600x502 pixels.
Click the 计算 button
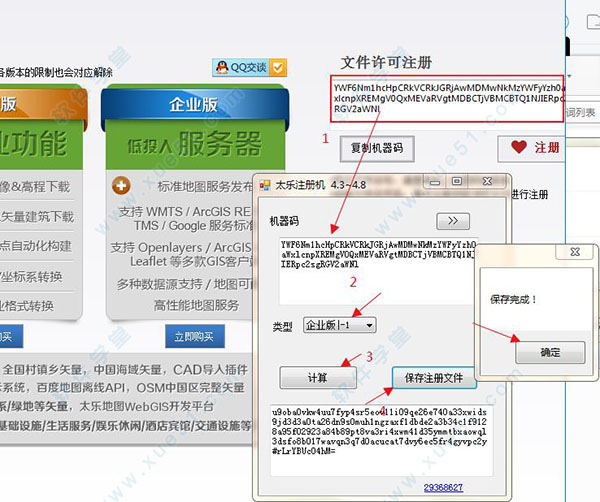[316, 378]
